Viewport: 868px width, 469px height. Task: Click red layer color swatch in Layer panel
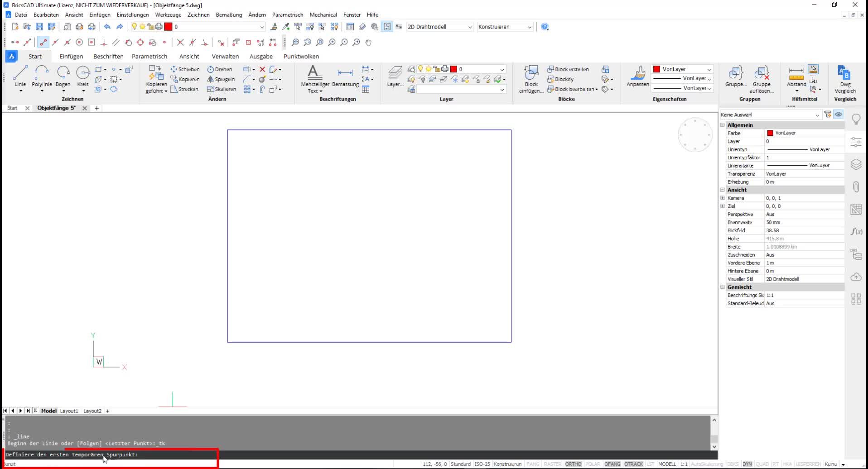pos(453,69)
